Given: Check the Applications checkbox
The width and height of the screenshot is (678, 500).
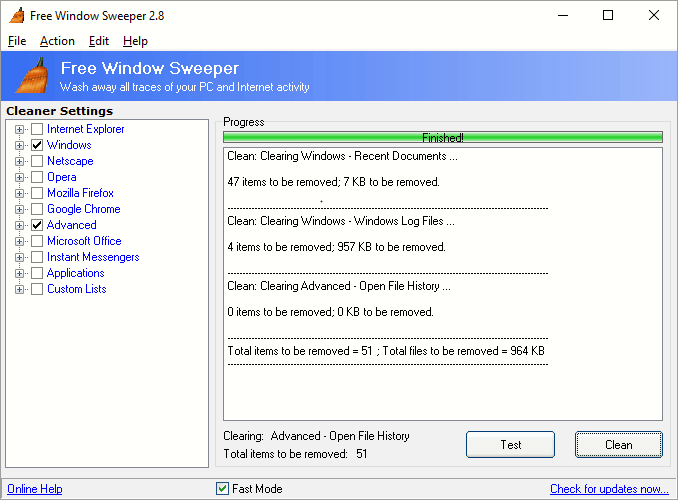Looking at the screenshot, I should tap(37, 273).
